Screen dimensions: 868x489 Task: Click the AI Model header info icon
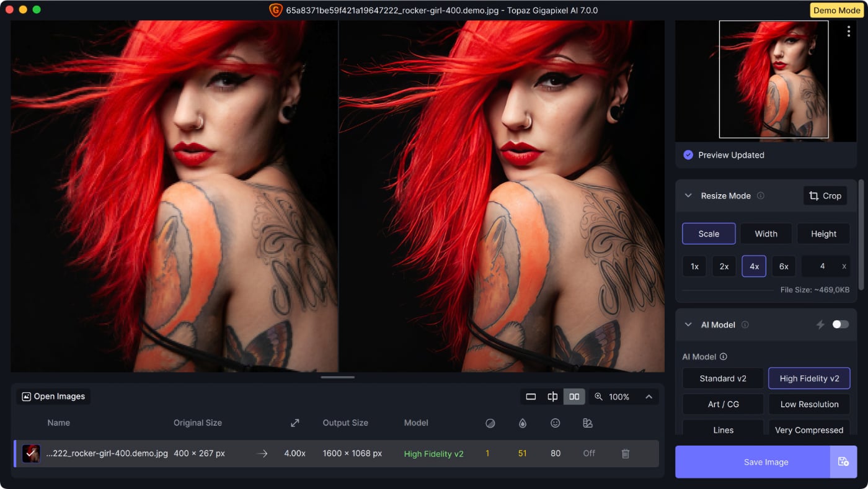click(745, 325)
